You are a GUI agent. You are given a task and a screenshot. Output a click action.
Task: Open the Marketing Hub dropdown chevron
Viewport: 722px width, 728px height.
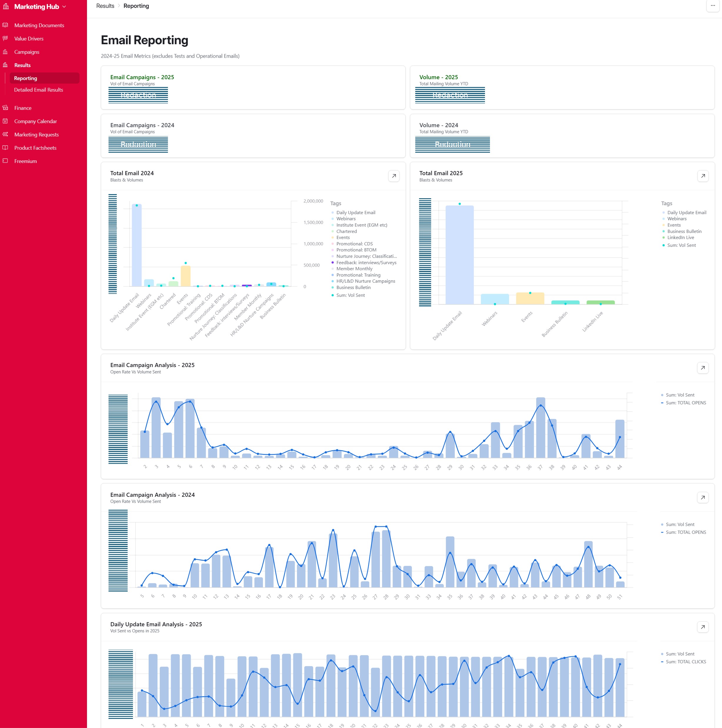coord(64,7)
